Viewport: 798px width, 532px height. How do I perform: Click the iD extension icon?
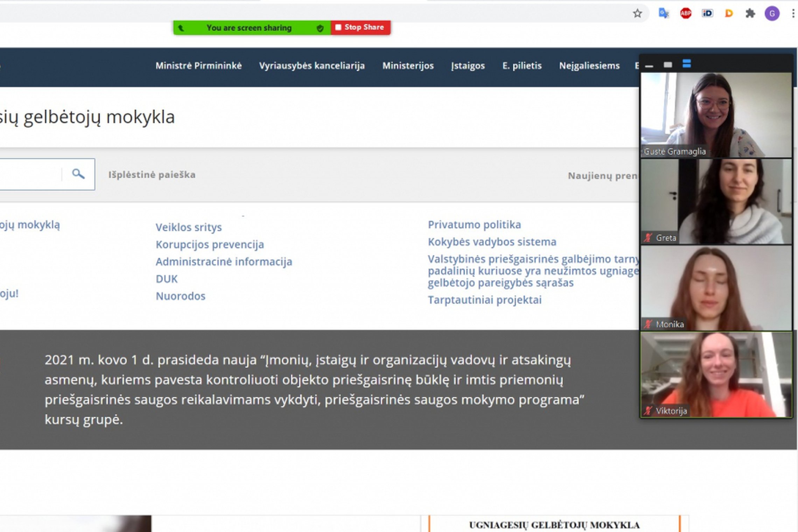pos(707,14)
